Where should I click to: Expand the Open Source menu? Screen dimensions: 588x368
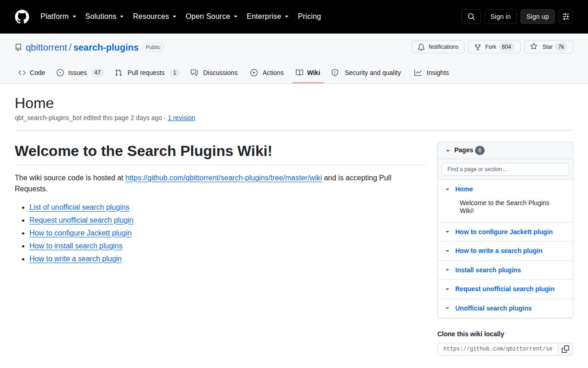point(212,17)
